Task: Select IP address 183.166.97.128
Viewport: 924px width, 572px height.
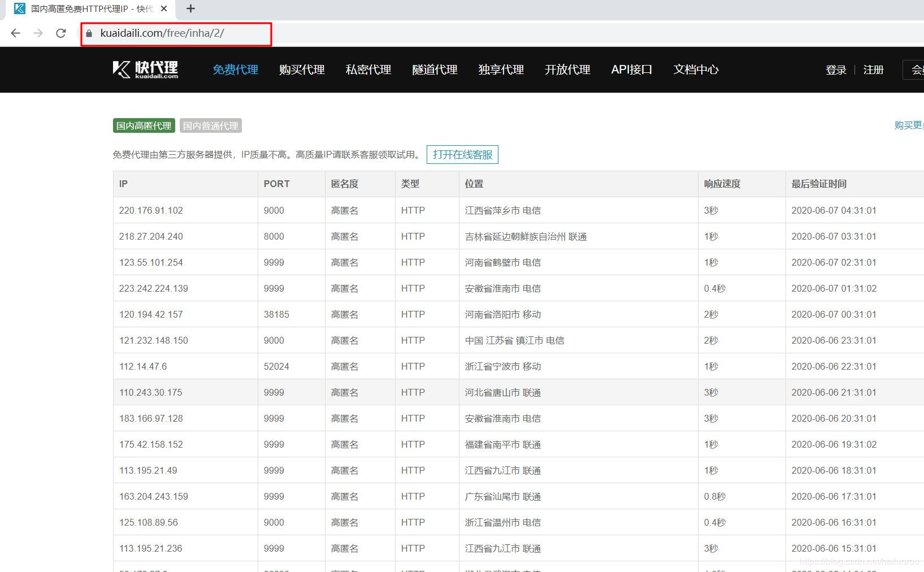Action: pyautogui.click(x=151, y=418)
